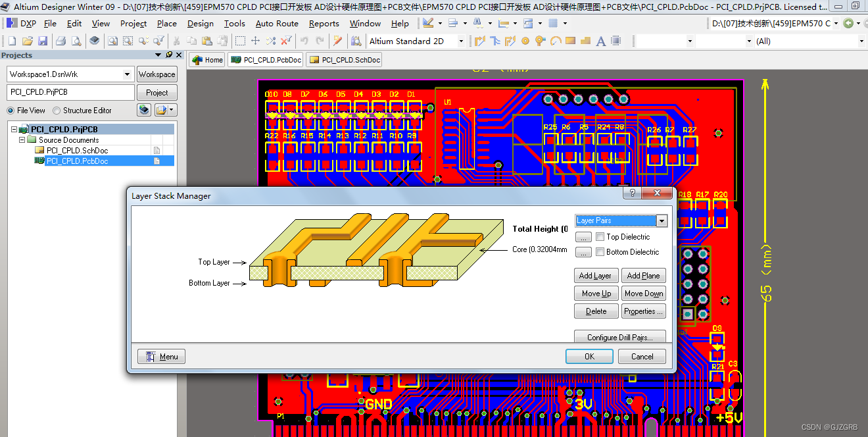Click the Print icon in toolbar
The width and height of the screenshot is (868, 437).
(60, 41)
